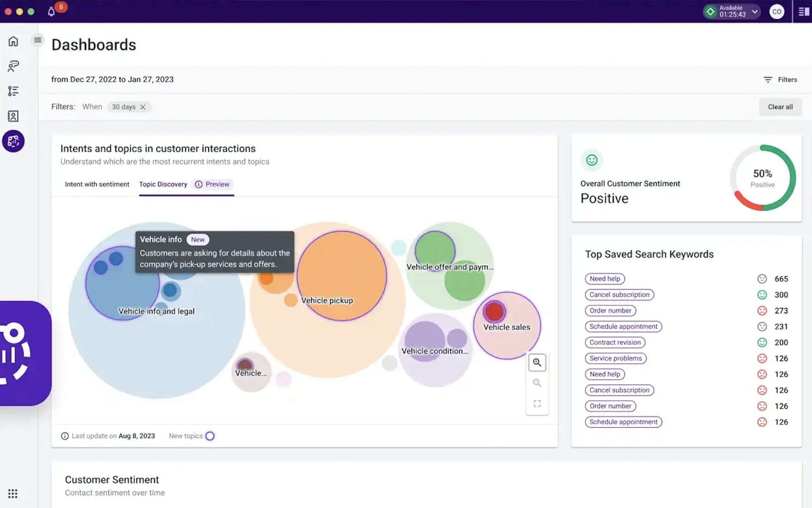
Task: Click the Overall Customer Sentiment label
Action: click(630, 184)
